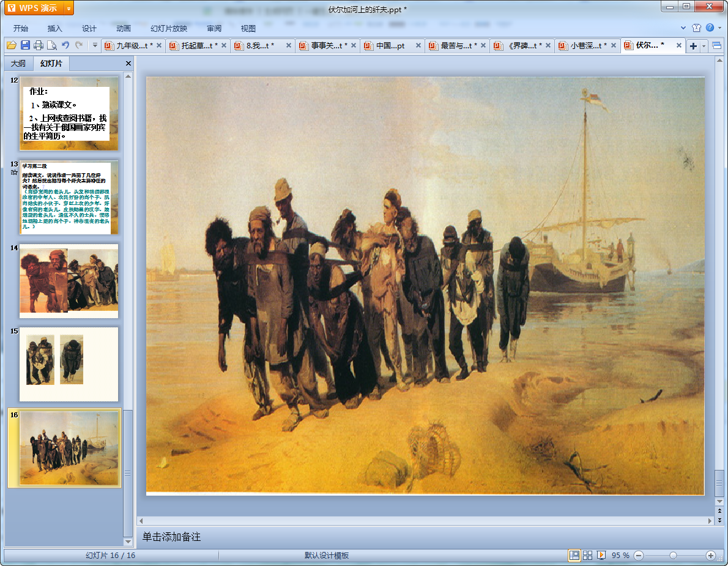
Task: Click the slide area horizontal scrollbar left arrow
Action: [141, 521]
